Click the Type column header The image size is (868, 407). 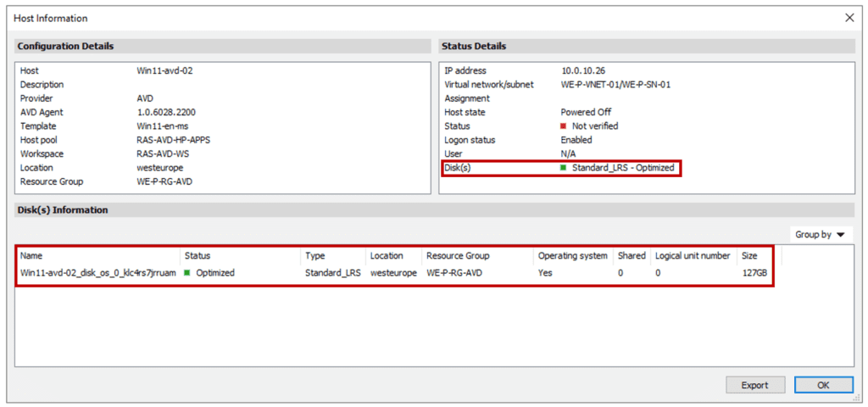(315, 255)
